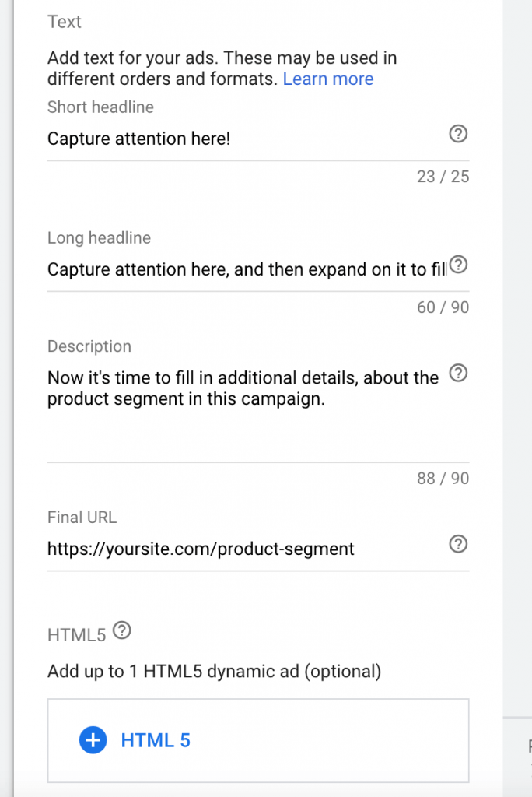Place cursor in the Description text area
This screenshot has height=797, width=532.
point(243,389)
